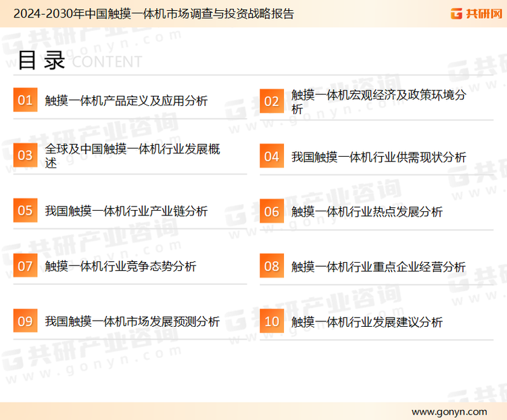507x420 pixels.
Task: Click the orange 09 number badge
Action: click(25, 321)
